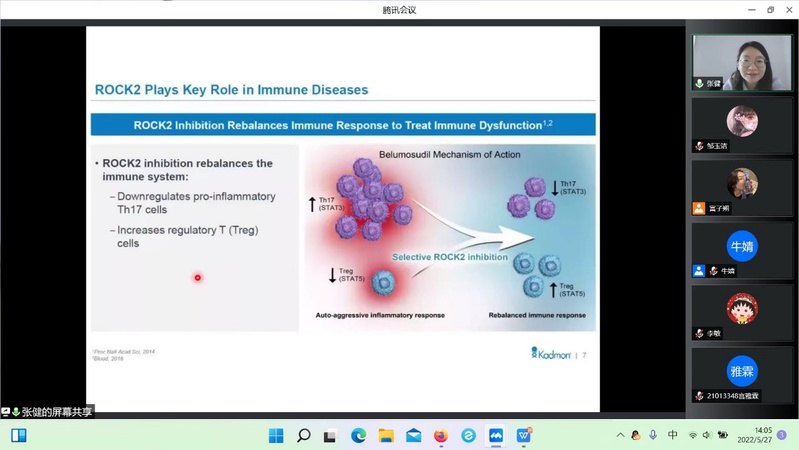Click 雅霖 participant avatar tile

coord(742,372)
